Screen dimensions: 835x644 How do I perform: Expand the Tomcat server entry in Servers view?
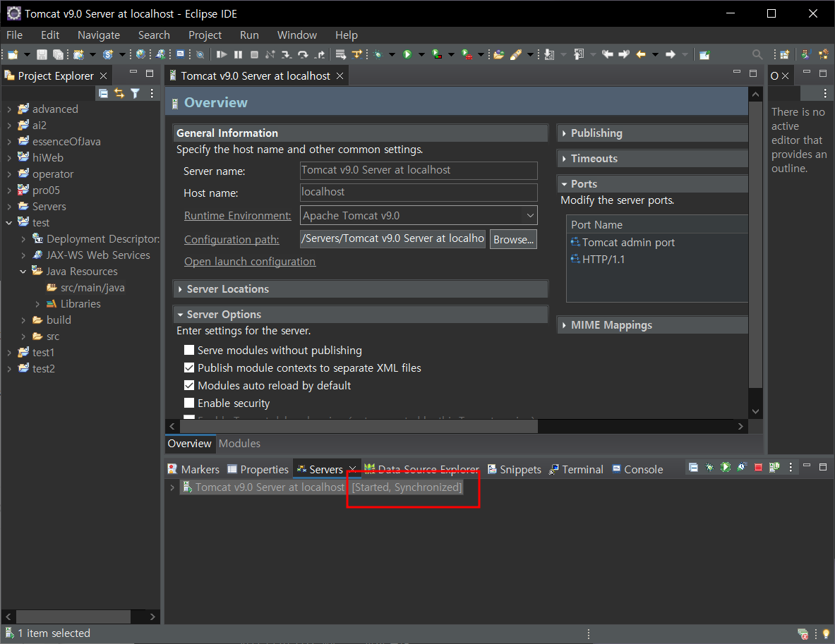tap(172, 487)
